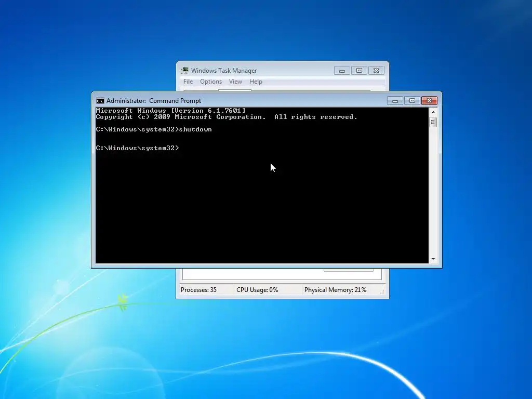532x399 pixels.
Task: Click the 'Microsoft Windows [Version 6.1.7601]' line
Action: coord(170,111)
